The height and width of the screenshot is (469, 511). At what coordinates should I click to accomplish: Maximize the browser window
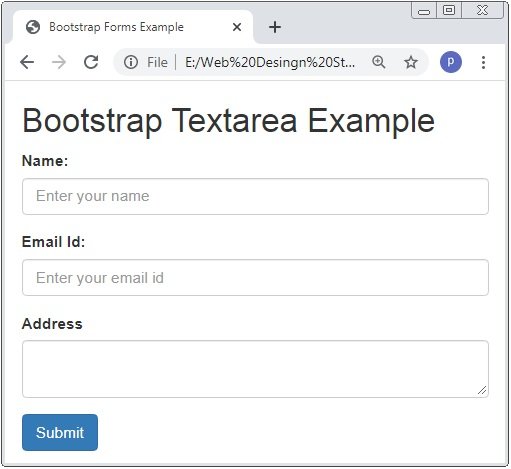[449, 10]
